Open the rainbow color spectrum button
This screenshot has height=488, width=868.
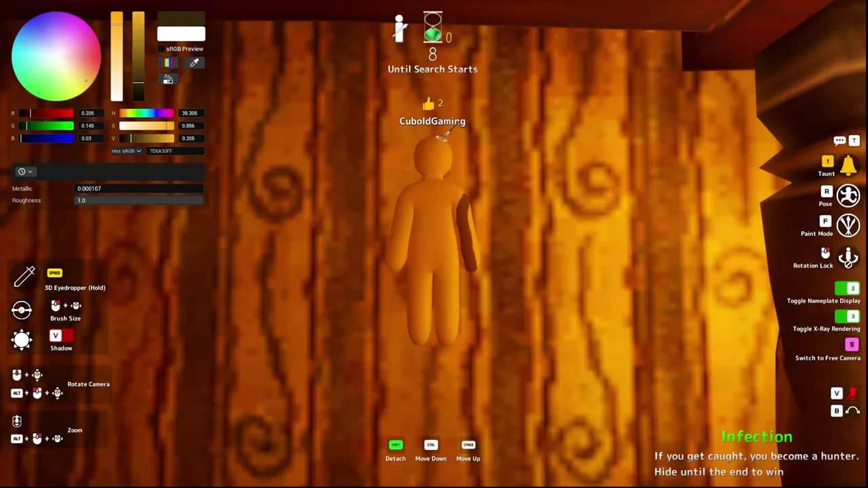click(168, 63)
